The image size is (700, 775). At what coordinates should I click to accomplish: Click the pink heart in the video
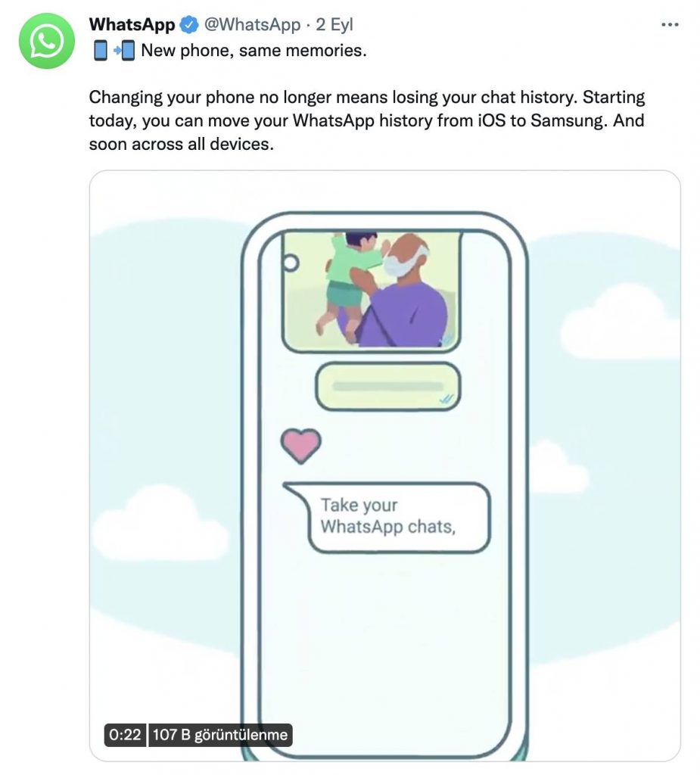click(301, 445)
